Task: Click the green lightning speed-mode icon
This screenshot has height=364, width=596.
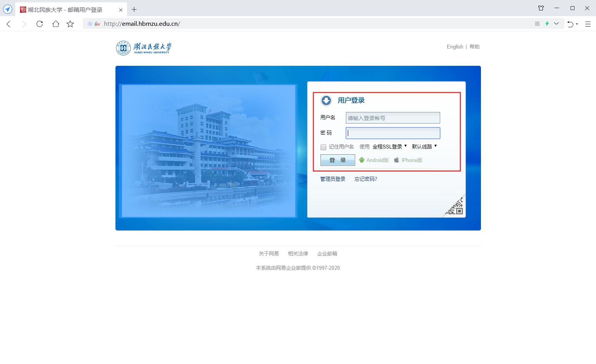Action: click(547, 24)
